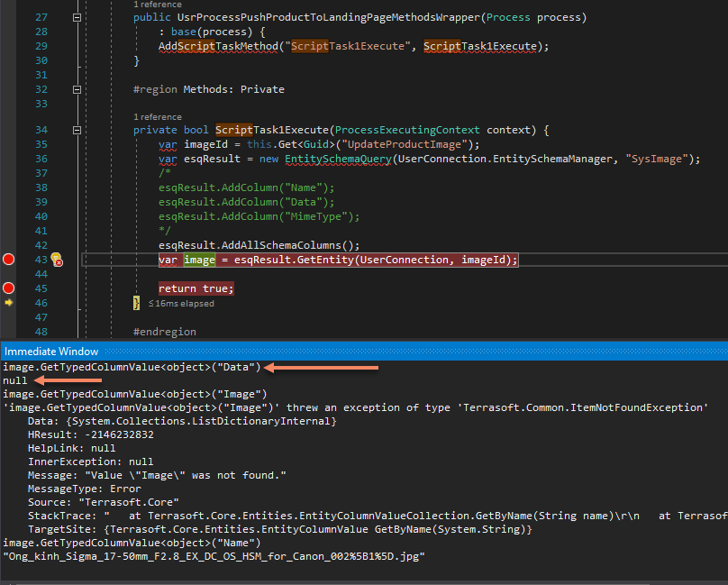Click the yellow execution pointer arrow
The width and height of the screenshot is (728, 585).
click(x=9, y=303)
